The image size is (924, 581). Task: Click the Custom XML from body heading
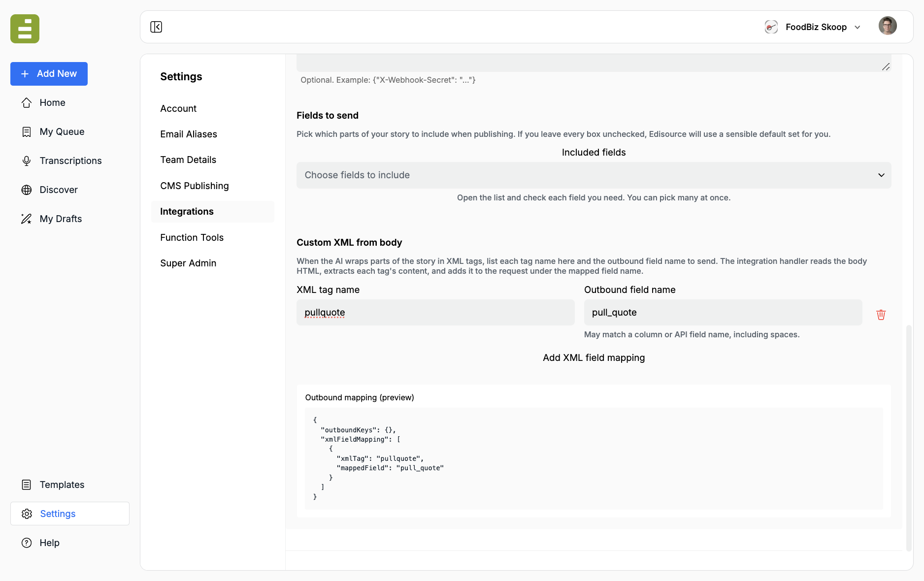tap(349, 242)
